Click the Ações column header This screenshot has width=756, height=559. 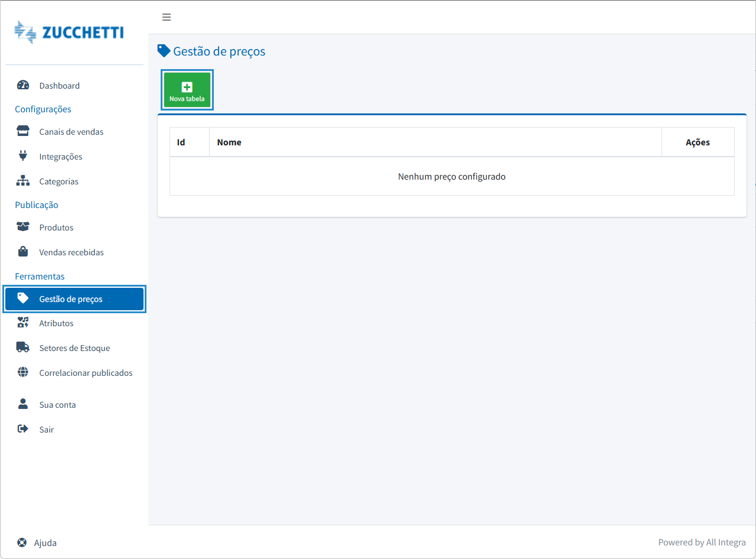pyautogui.click(x=698, y=142)
